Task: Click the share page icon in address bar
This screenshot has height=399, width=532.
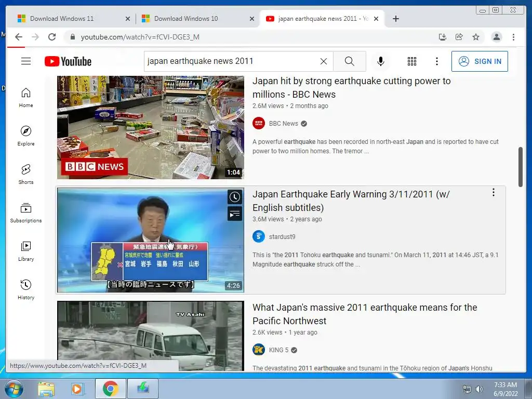Action: (x=459, y=37)
